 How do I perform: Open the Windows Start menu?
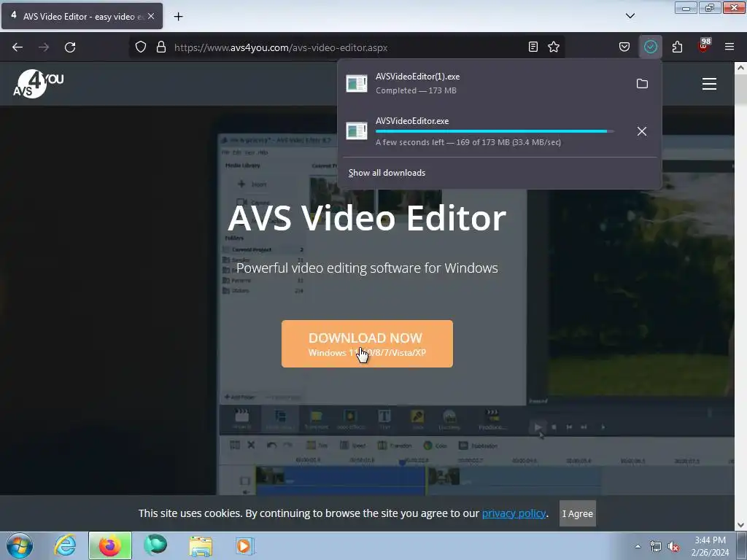(x=19, y=545)
